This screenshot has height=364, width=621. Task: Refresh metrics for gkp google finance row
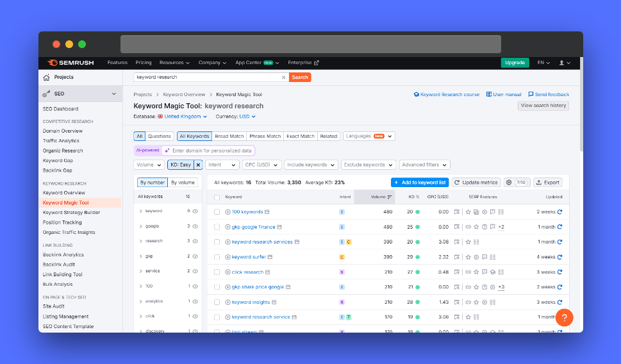(x=560, y=227)
